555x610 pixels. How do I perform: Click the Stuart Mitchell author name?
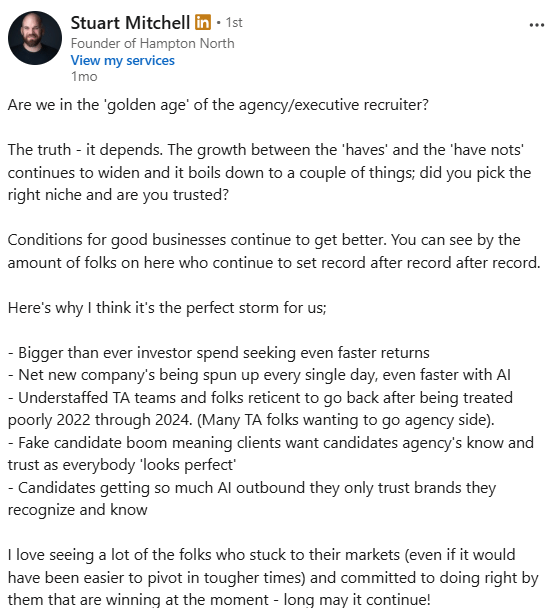pyautogui.click(x=130, y=23)
